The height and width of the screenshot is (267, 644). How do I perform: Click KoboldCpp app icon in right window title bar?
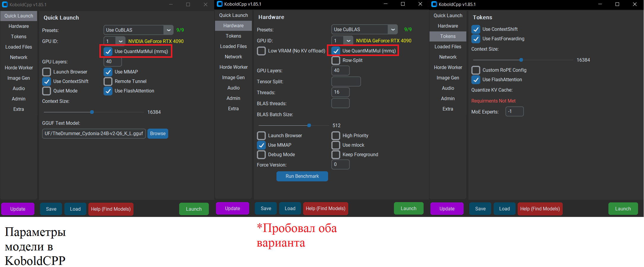click(x=434, y=4)
